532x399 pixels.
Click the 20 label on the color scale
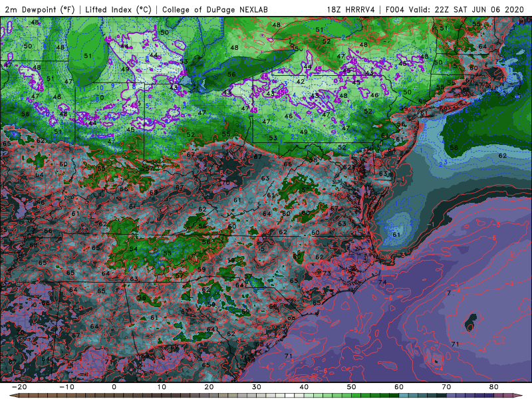pyautogui.click(x=209, y=387)
